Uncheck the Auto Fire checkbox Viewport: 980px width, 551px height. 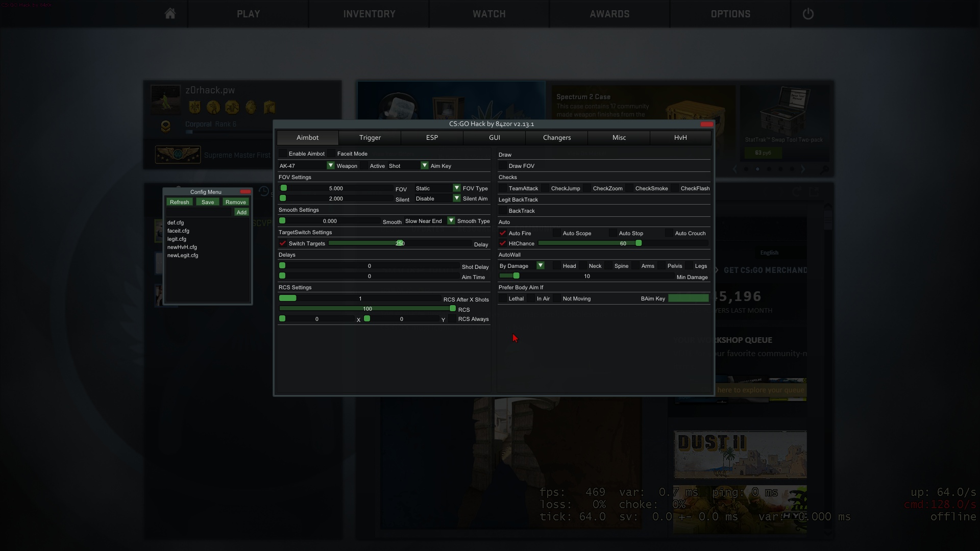click(x=503, y=233)
